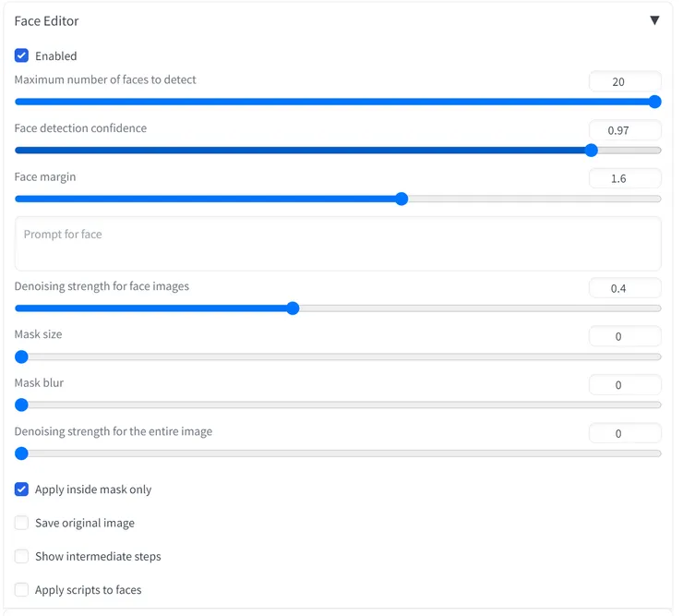
Task: Collapse the Face Editor panel arrow
Action: 654,20
